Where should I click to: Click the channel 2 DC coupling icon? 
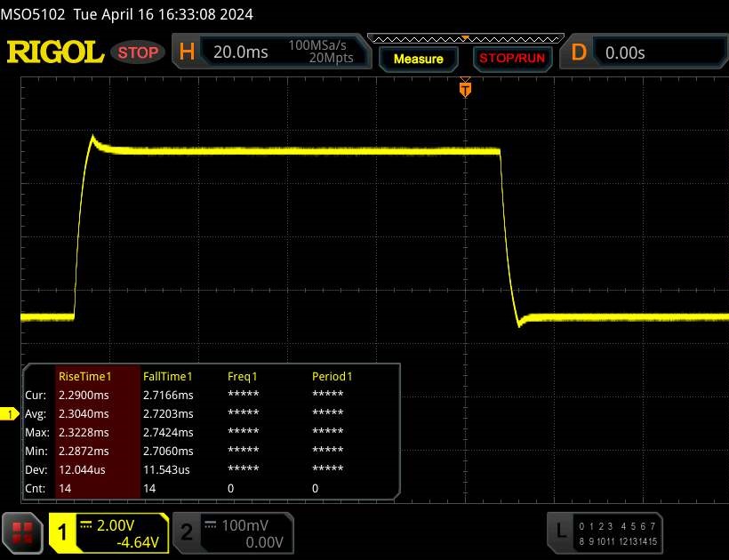[210, 525]
